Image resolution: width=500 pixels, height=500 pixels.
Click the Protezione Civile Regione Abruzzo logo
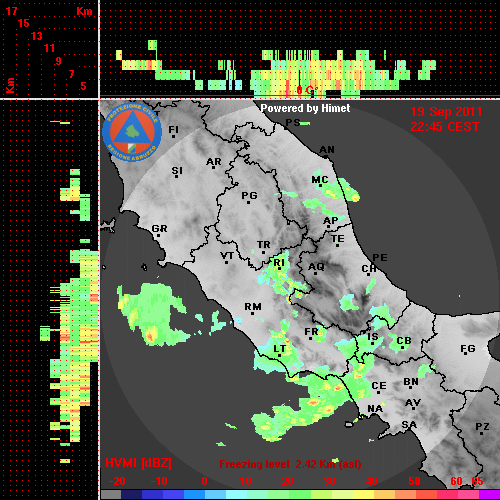click(132, 132)
